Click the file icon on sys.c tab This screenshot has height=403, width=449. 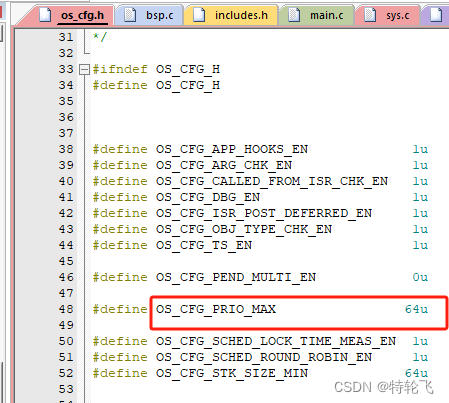[370, 15]
